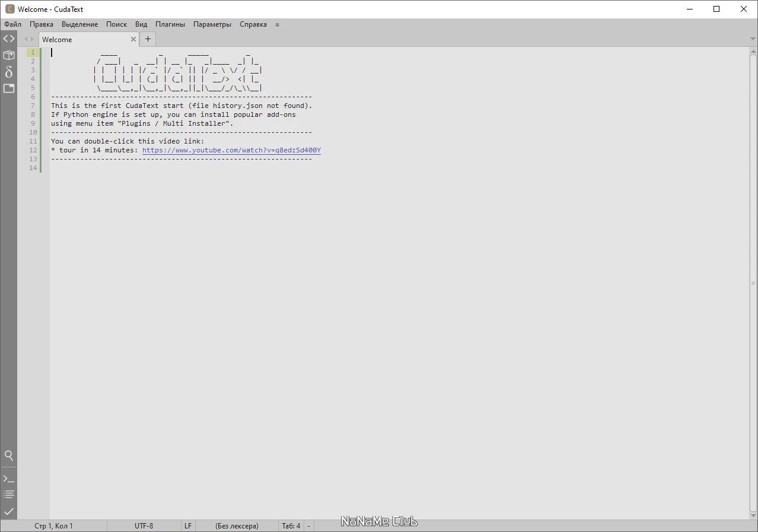Screen dimensions: 758x532
Task: Open Search panel magnifier icon
Action: tap(9, 455)
